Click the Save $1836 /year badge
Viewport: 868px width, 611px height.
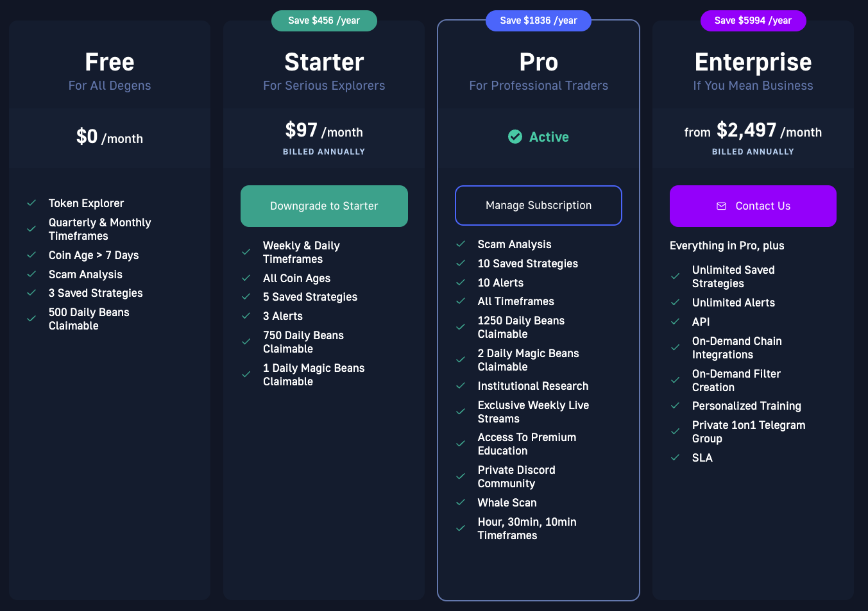[x=538, y=21]
